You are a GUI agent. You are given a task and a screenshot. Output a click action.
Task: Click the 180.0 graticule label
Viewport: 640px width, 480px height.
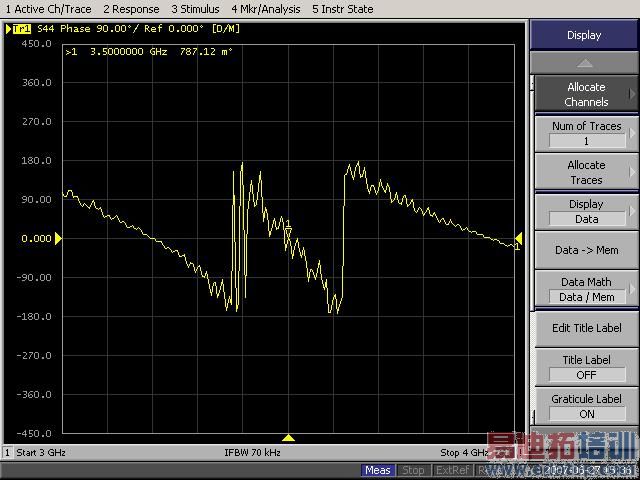click(x=37, y=160)
